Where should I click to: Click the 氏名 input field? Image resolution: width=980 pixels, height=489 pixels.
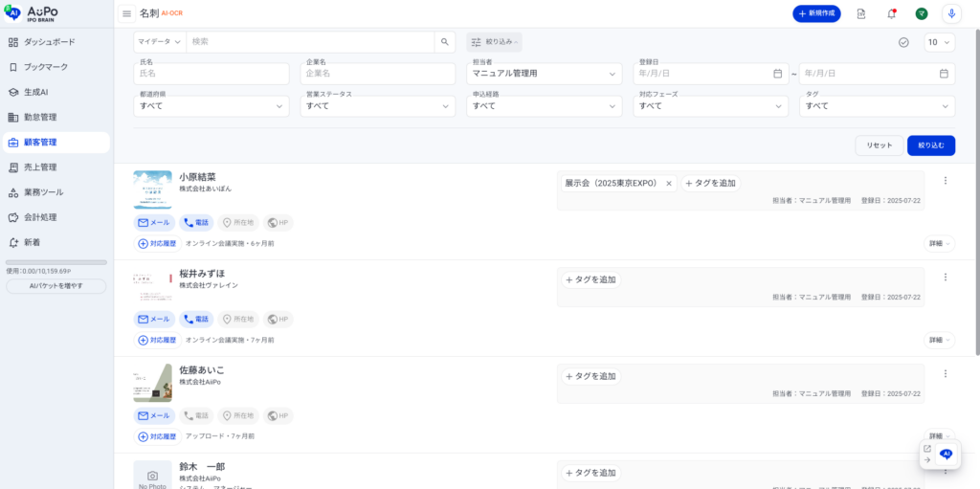tap(212, 74)
